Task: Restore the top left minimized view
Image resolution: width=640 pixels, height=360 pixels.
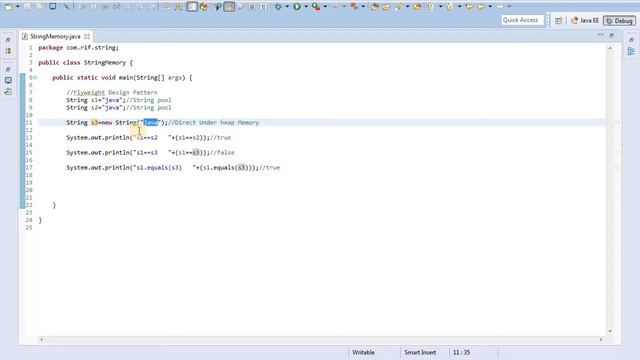Action: [8, 40]
